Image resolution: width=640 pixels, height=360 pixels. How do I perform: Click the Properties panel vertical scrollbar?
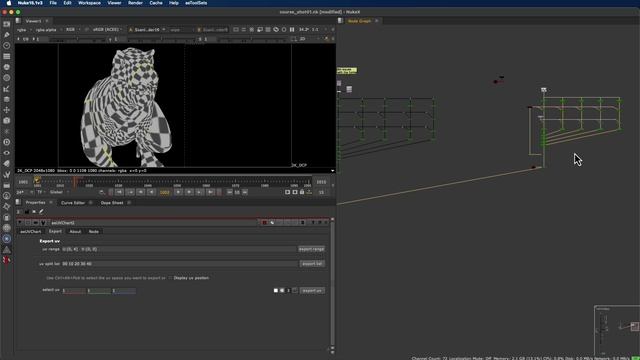click(332, 284)
